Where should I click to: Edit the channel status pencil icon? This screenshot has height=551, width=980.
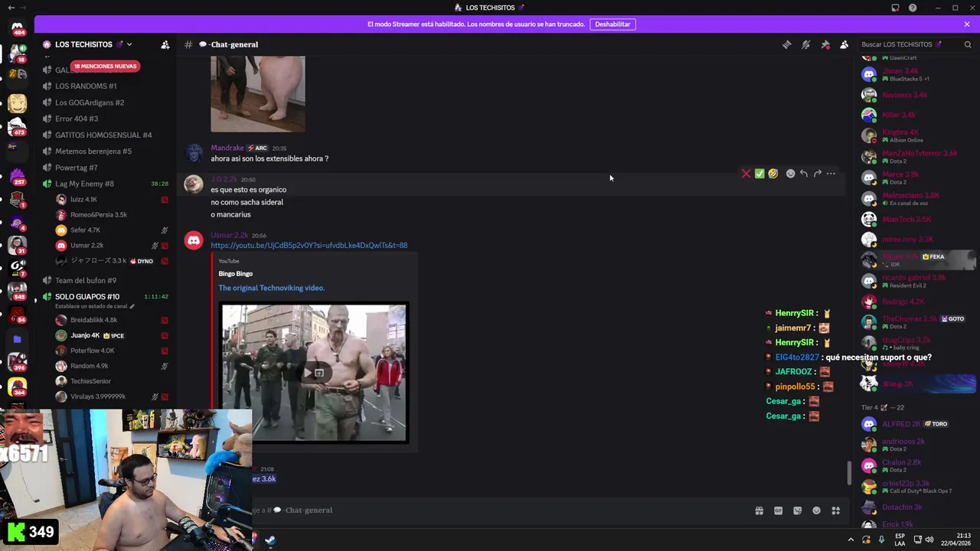[132, 307]
